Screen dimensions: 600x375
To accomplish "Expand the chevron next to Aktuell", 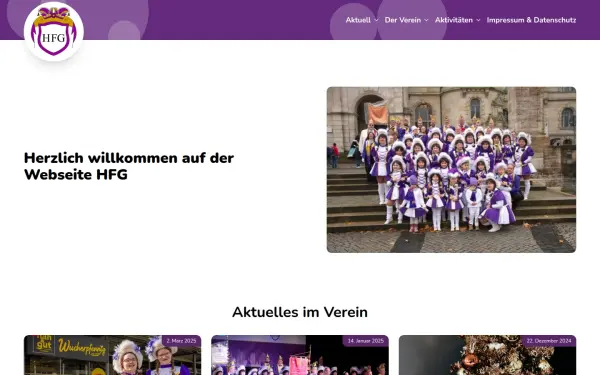I will coord(376,20).
